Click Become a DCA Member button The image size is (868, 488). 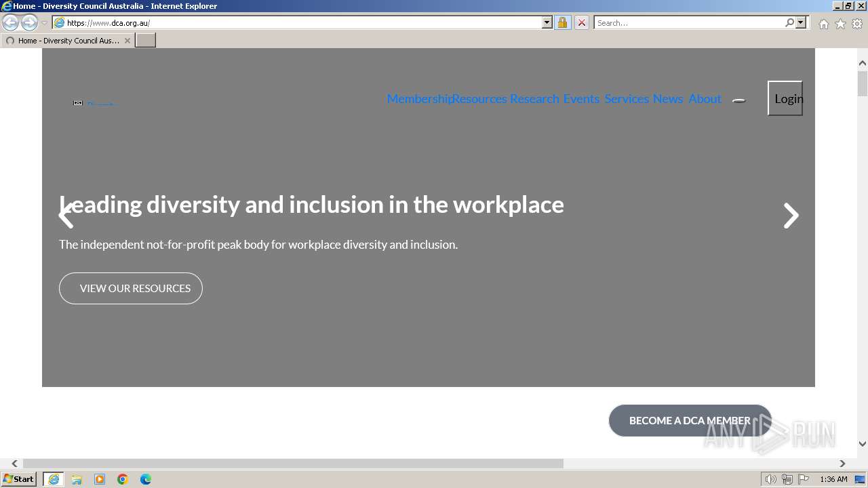(690, 420)
